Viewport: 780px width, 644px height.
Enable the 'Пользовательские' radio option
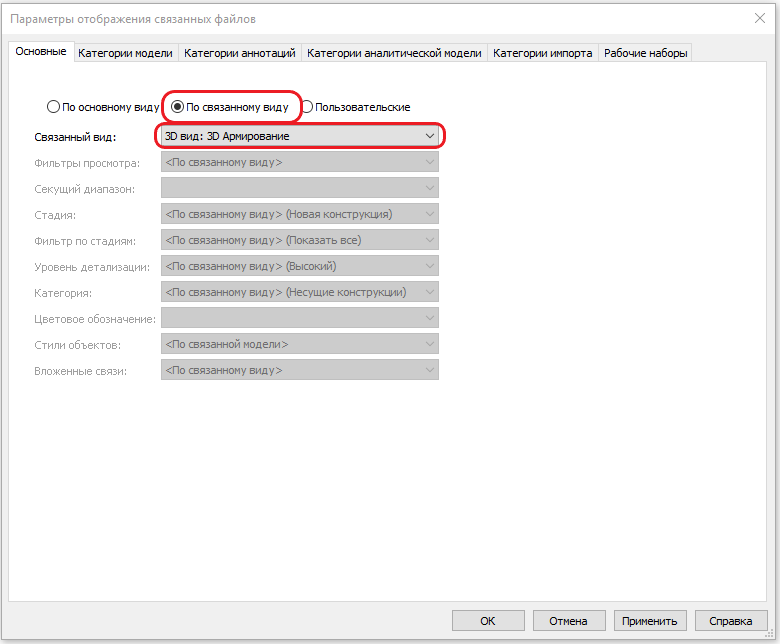(308, 107)
